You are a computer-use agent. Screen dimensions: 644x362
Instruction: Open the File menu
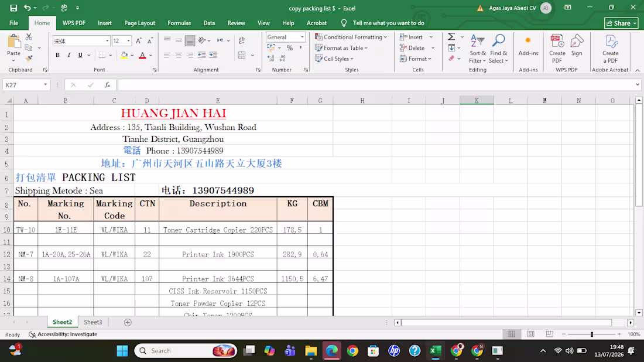coord(13,23)
